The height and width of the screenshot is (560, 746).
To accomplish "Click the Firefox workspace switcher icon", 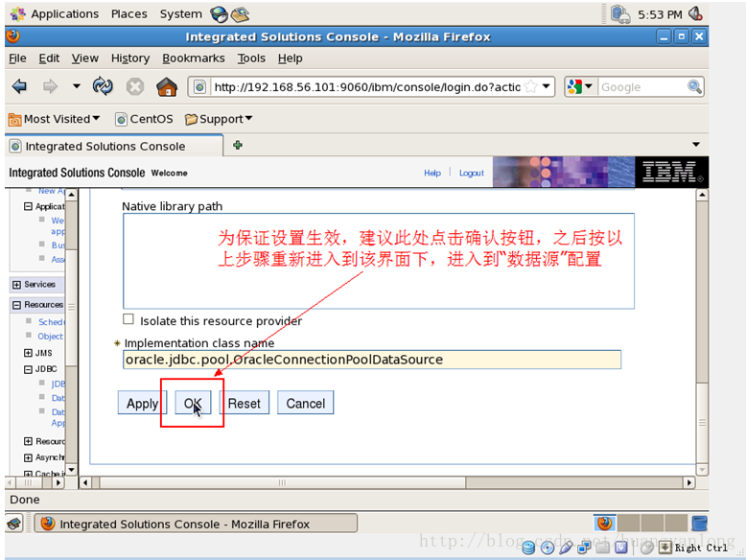I will [x=605, y=523].
